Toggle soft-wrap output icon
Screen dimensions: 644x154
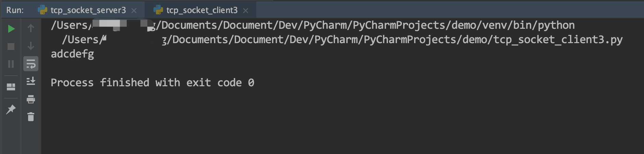(31, 64)
